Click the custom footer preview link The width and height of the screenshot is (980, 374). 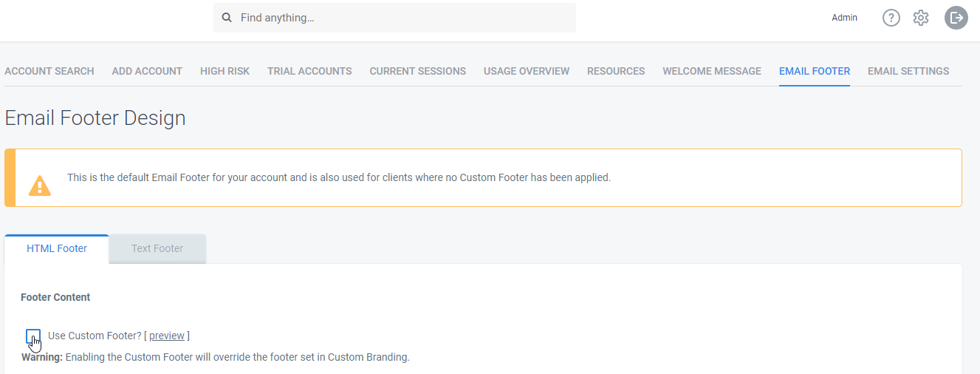tap(167, 336)
